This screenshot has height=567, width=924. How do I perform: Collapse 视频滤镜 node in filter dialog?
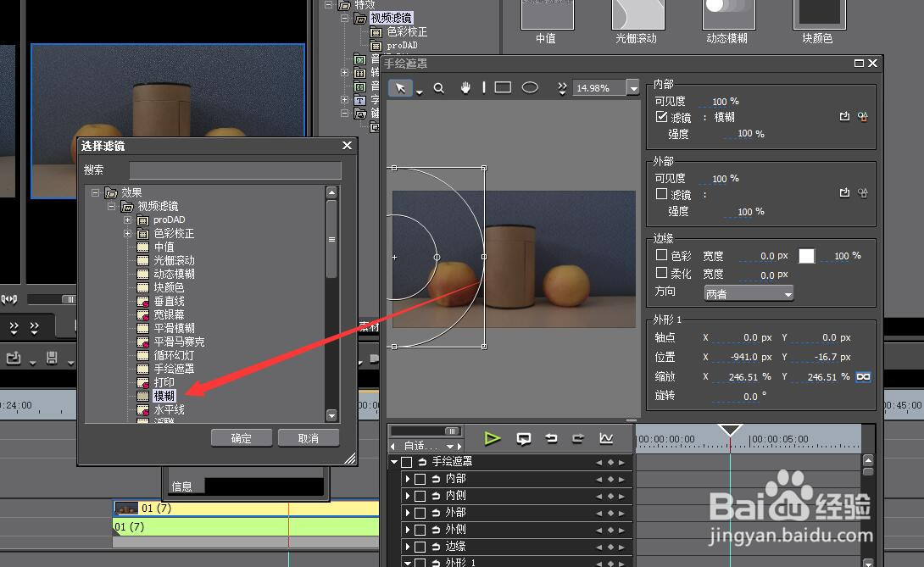[x=111, y=206]
